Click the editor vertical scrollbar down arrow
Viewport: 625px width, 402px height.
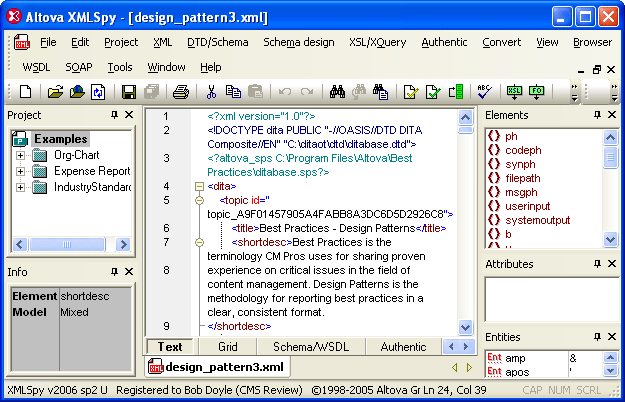465,327
